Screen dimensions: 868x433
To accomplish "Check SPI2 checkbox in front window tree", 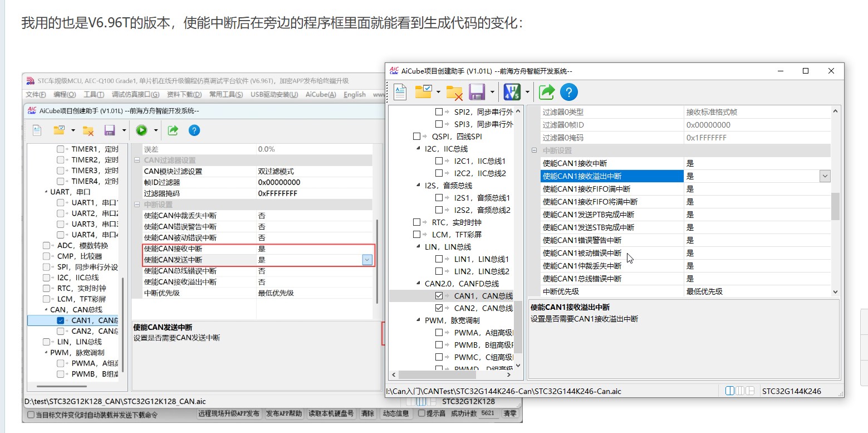I will pos(439,111).
